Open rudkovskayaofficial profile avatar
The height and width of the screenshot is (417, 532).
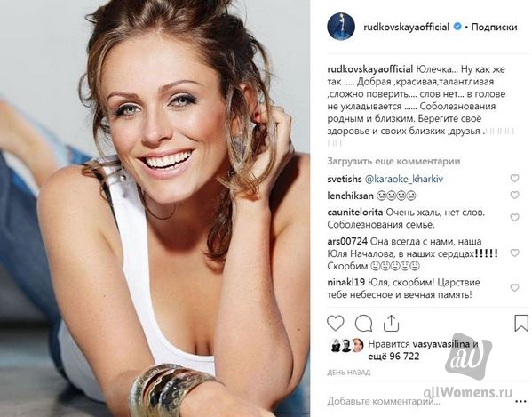coord(341,27)
